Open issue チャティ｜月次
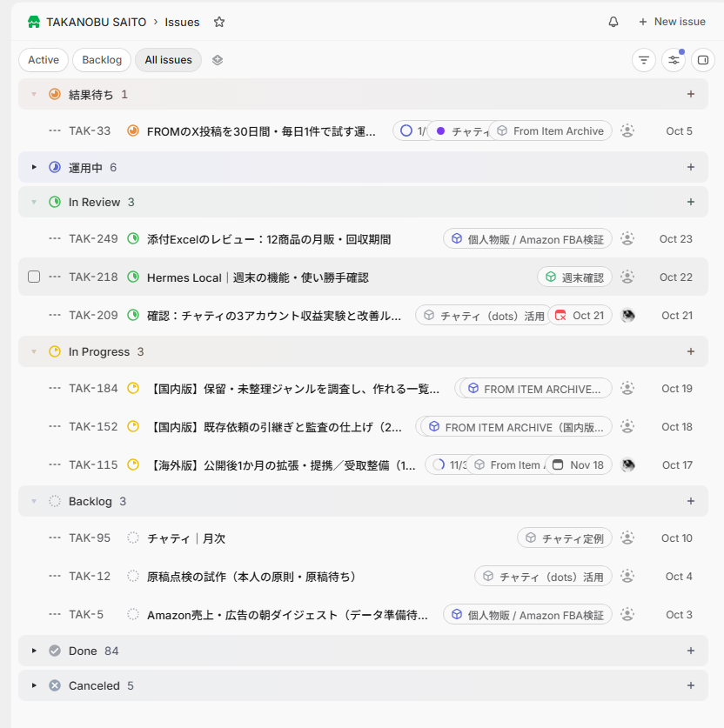724x728 pixels. tap(185, 538)
